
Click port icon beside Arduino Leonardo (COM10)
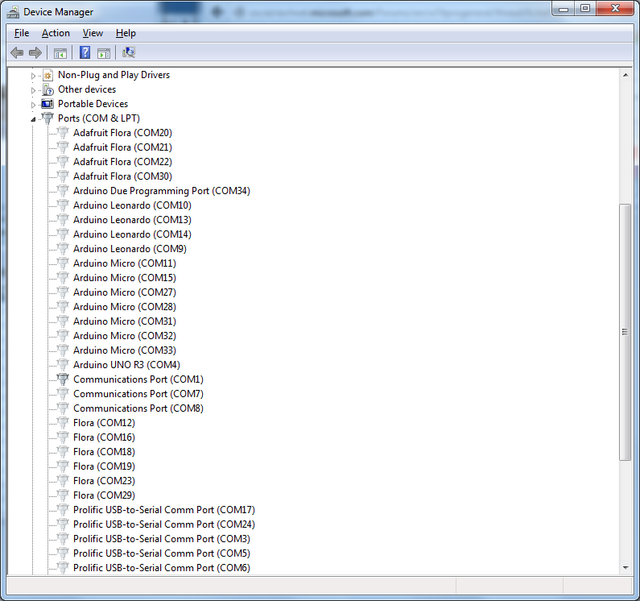click(x=63, y=205)
